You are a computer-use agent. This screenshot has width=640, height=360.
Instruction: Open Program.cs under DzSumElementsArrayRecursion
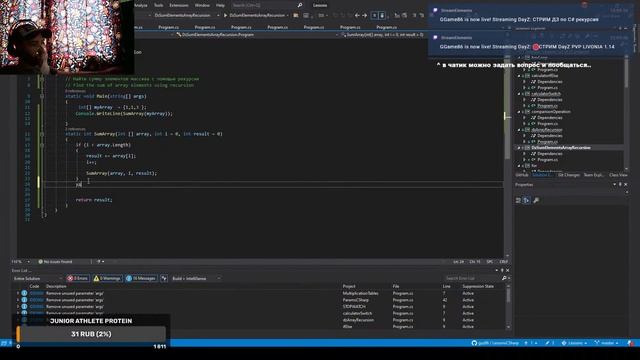click(x=547, y=160)
